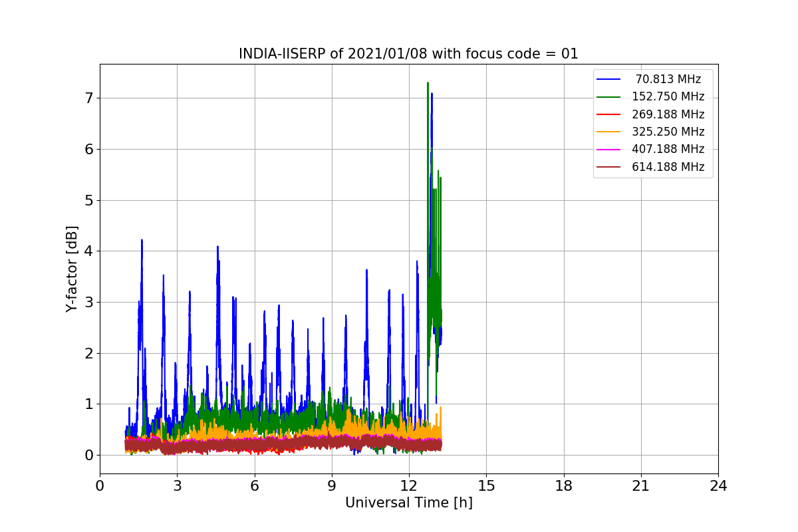This screenshot has height=532, width=798.
Task: Click the red line swatch in legend
Action: point(608,114)
